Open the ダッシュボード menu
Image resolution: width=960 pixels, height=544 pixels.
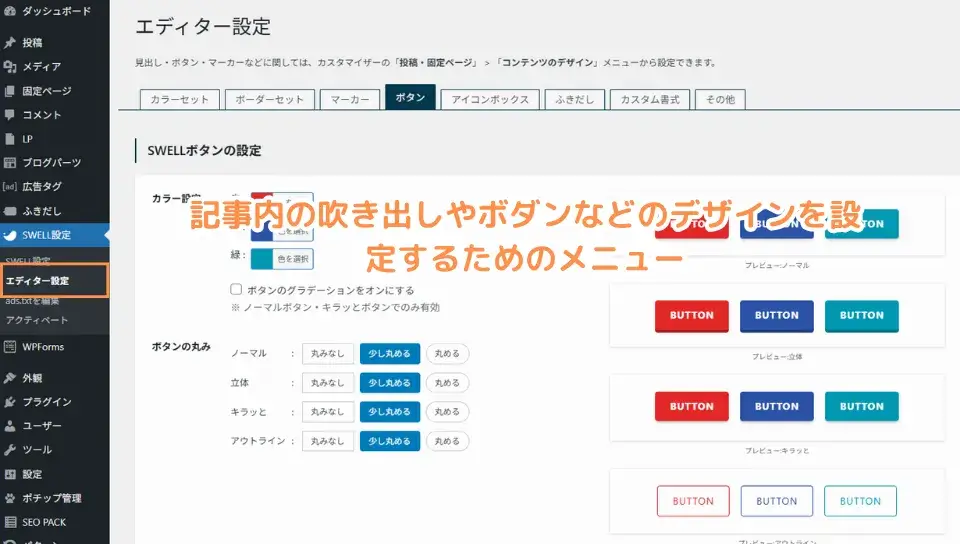tap(54, 10)
